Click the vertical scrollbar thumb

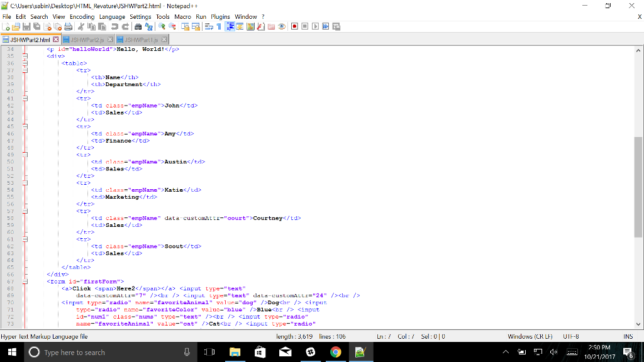(x=638, y=187)
